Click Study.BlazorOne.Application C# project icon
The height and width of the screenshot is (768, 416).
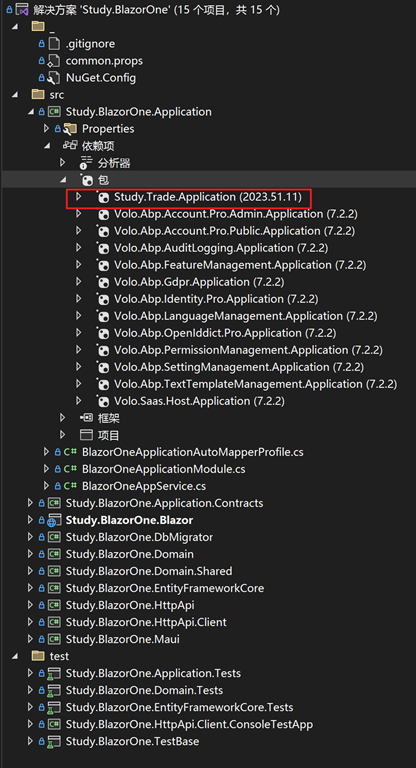[x=54, y=112]
